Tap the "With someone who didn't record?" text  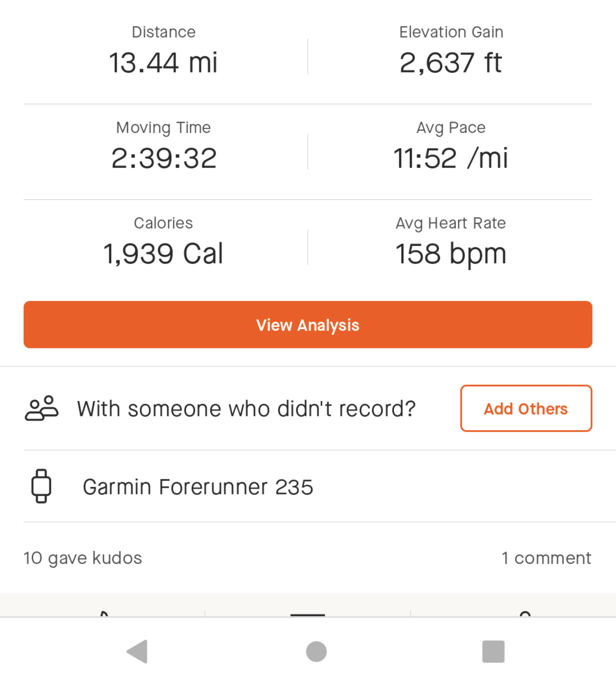click(246, 408)
